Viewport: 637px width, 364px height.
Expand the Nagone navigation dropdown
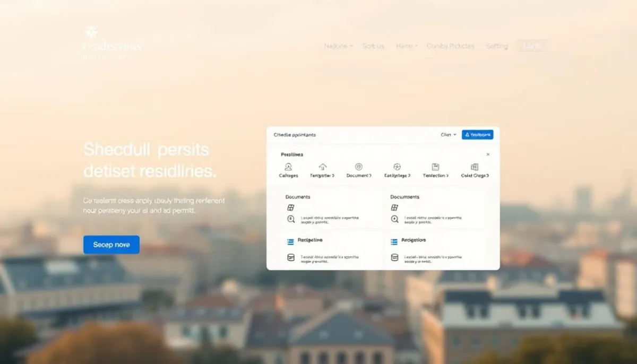[x=338, y=46]
